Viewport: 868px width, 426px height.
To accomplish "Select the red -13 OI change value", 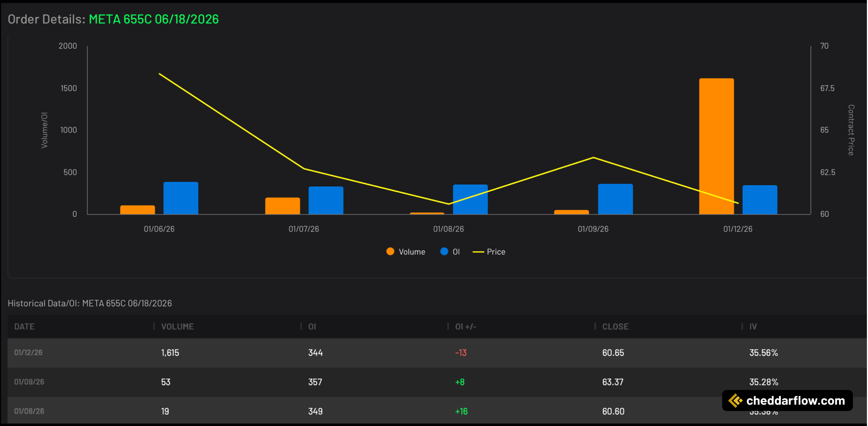I will (x=461, y=353).
